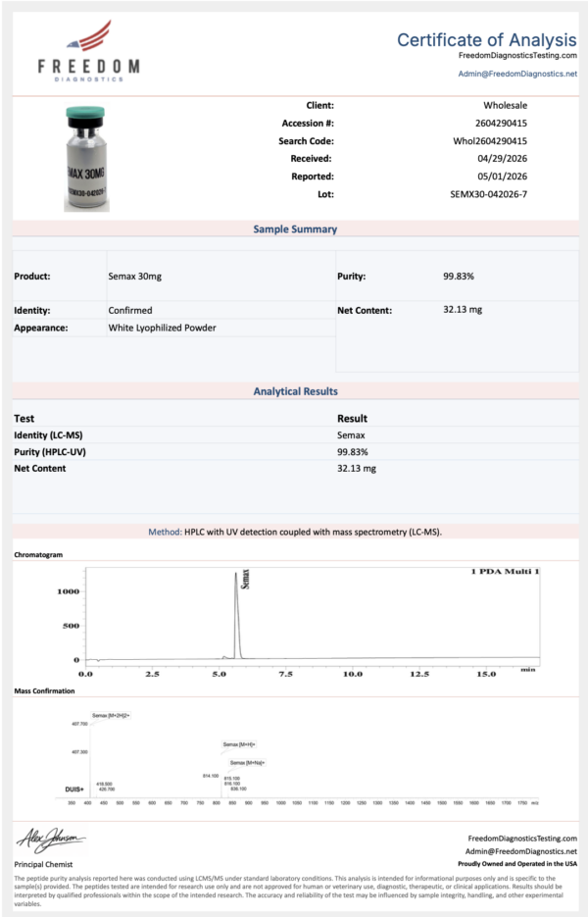Select the Identity (LC-MS) test row
This screenshot has width=588, height=917.
[295, 435]
